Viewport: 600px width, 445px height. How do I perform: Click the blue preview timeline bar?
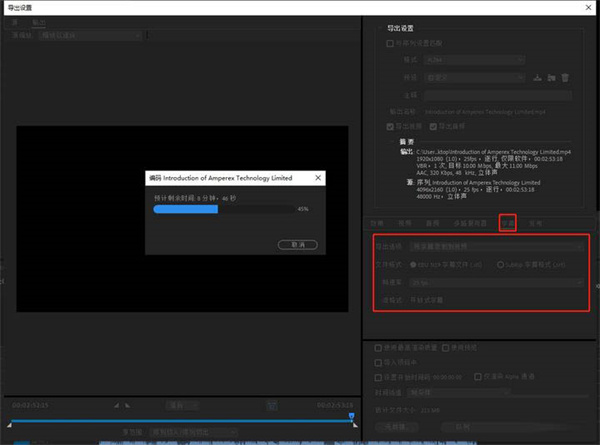180,422
